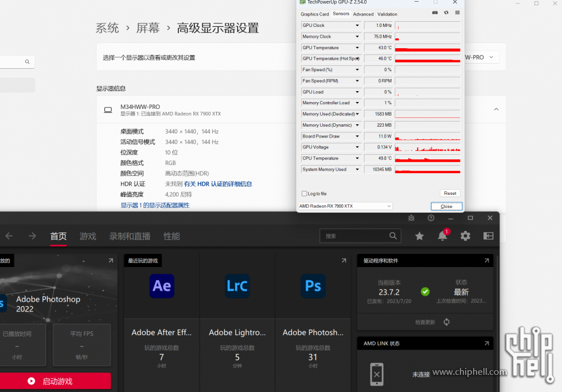Select the 首页 tab in AMD Software

(58, 236)
